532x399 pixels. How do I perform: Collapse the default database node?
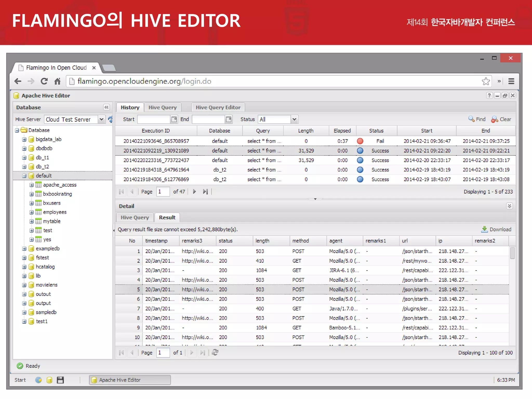[x=24, y=176]
